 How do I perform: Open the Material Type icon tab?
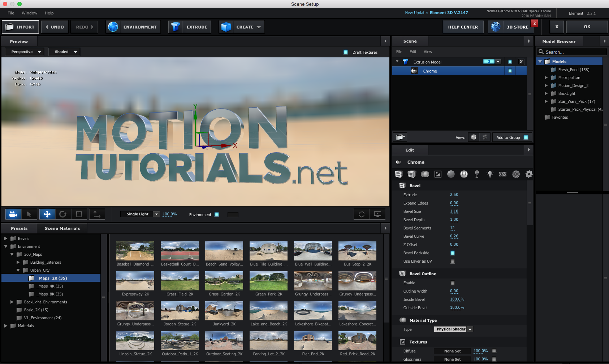coord(425,174)
